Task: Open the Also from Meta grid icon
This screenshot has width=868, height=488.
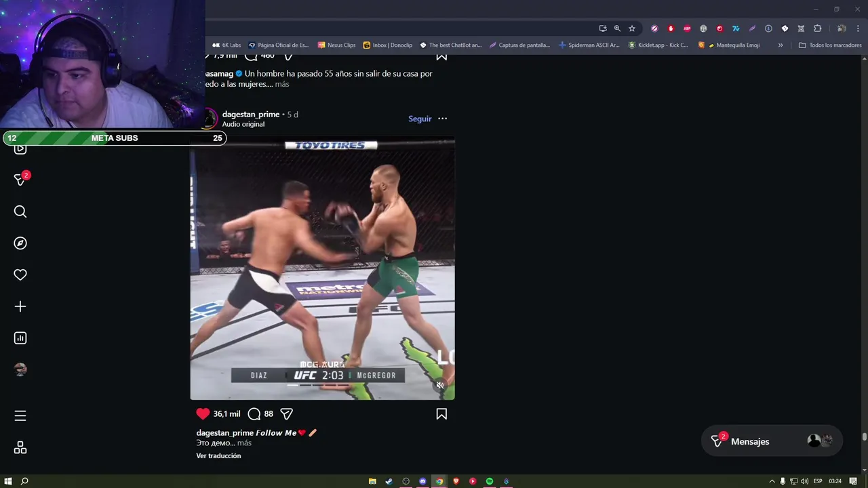Action: click(x=20, y=447)
